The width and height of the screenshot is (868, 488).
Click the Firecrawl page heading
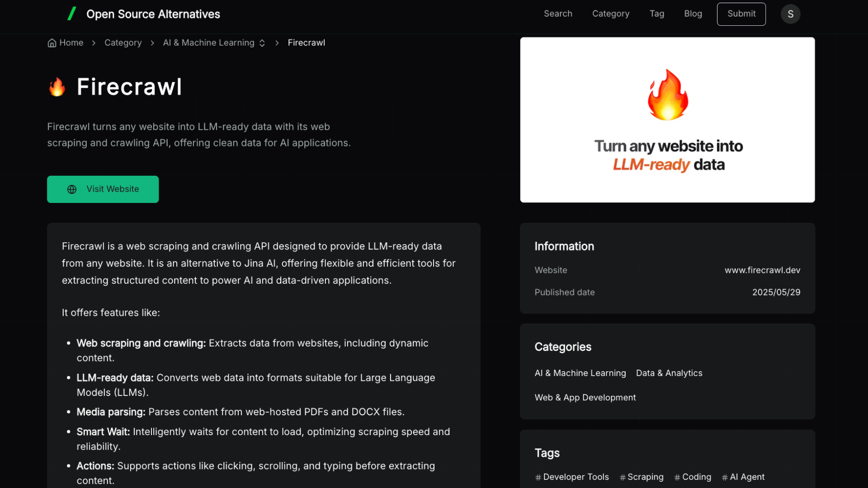coord(129,87)
